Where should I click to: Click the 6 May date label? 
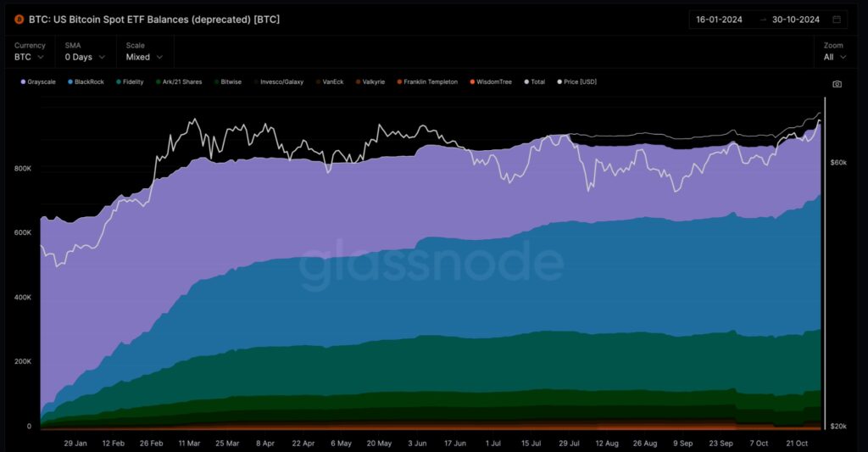(x=341, y=444)
